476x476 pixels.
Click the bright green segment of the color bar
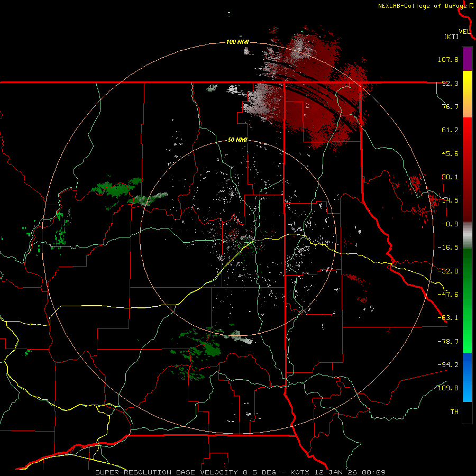[x=467, y=300]
